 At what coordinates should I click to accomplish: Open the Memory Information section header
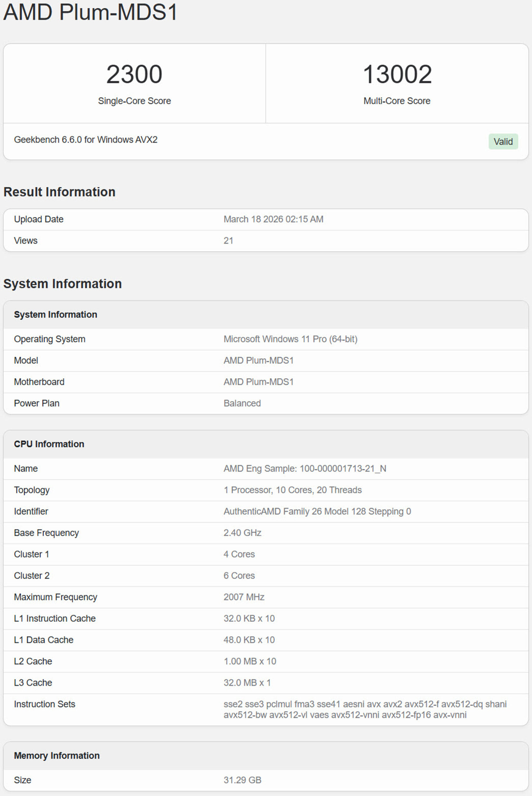click(x=56, y=756)
